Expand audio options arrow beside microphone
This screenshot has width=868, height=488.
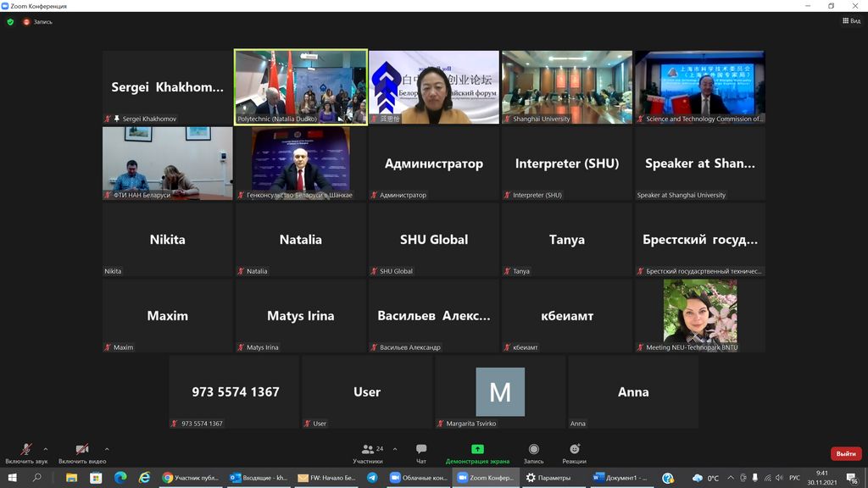pos(46,449)
